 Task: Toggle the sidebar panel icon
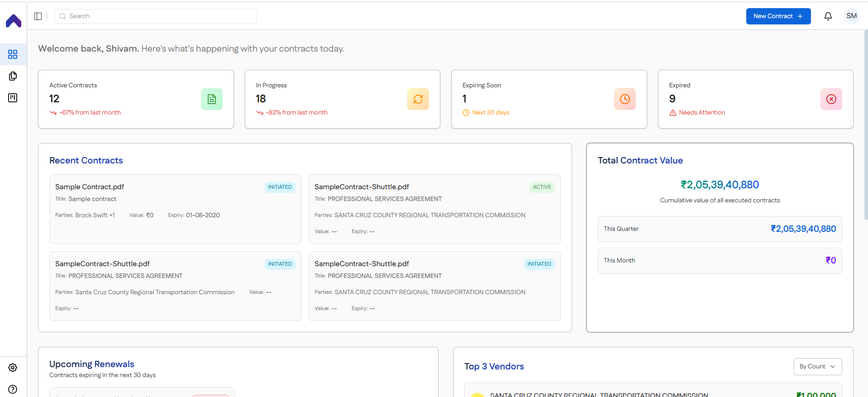point(38,16)
